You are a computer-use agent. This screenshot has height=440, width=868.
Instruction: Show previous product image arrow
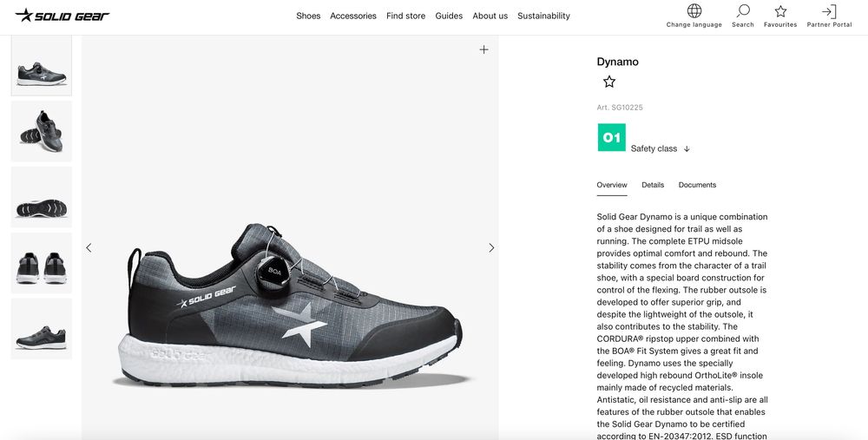(89, 247)
